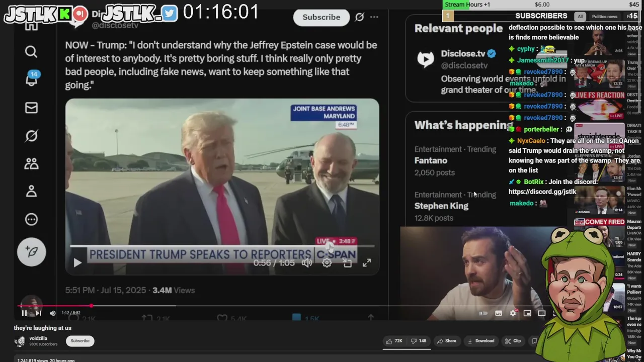Open YouTube player settings gear
Viewport: 644px width, 362px height.
pyautogui.click(x=513, y=313)
